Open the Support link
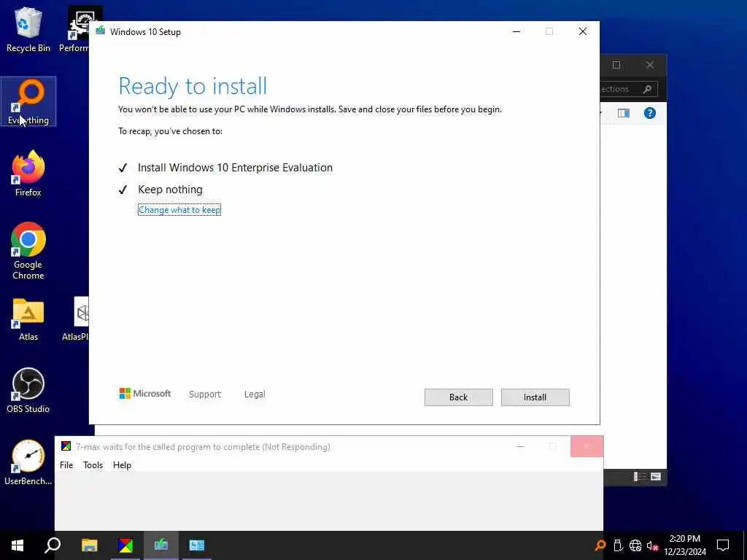The width and height of the screenshot is (747, 560). tap(205, 394)
